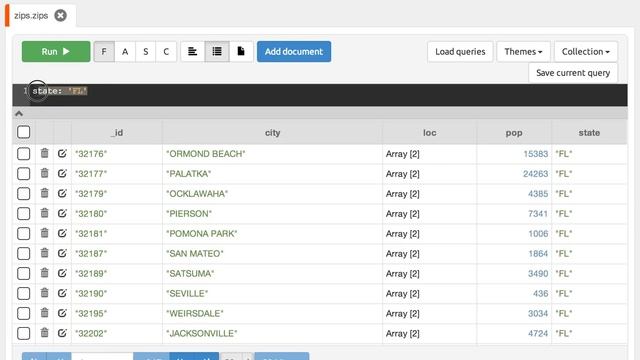Image resolution: width=640 pixels, height=360 pixels.
Task: Collapse the query editor chevron
Action: click(x=19, y=113)
